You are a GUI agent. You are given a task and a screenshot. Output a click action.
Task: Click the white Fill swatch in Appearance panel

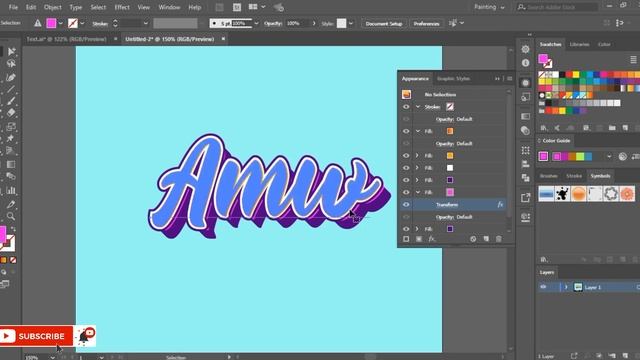pos(450,168)
